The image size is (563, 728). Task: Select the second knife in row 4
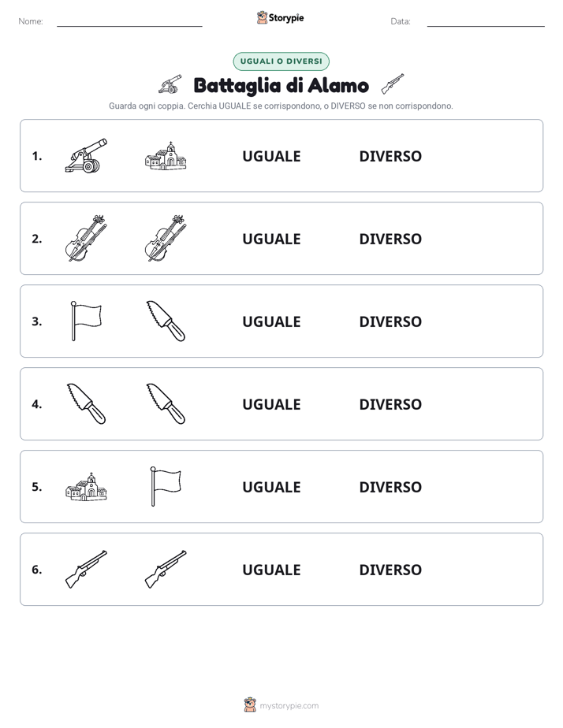pos(166,403)
